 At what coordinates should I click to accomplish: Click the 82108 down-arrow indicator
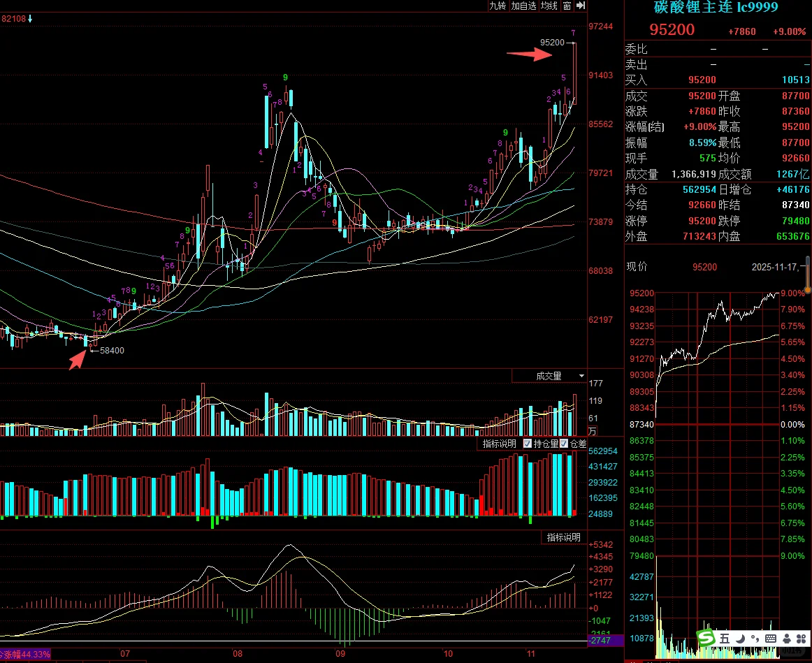point(30,19)
